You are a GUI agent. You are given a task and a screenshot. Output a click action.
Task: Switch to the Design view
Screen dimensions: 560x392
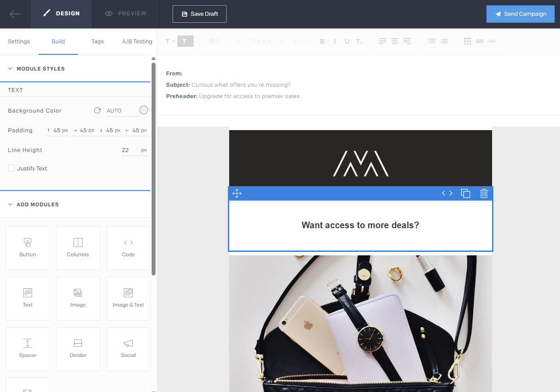pos(61,14)
